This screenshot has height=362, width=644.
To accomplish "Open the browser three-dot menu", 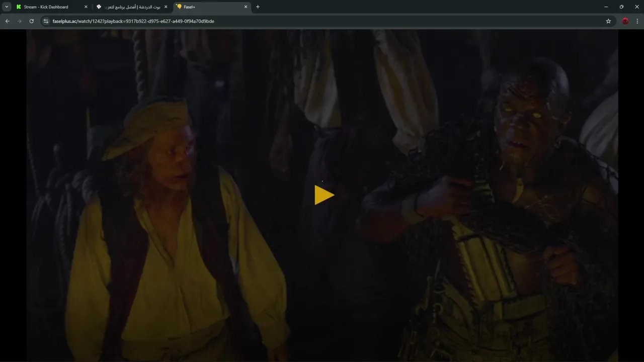I will coord(637,21).
